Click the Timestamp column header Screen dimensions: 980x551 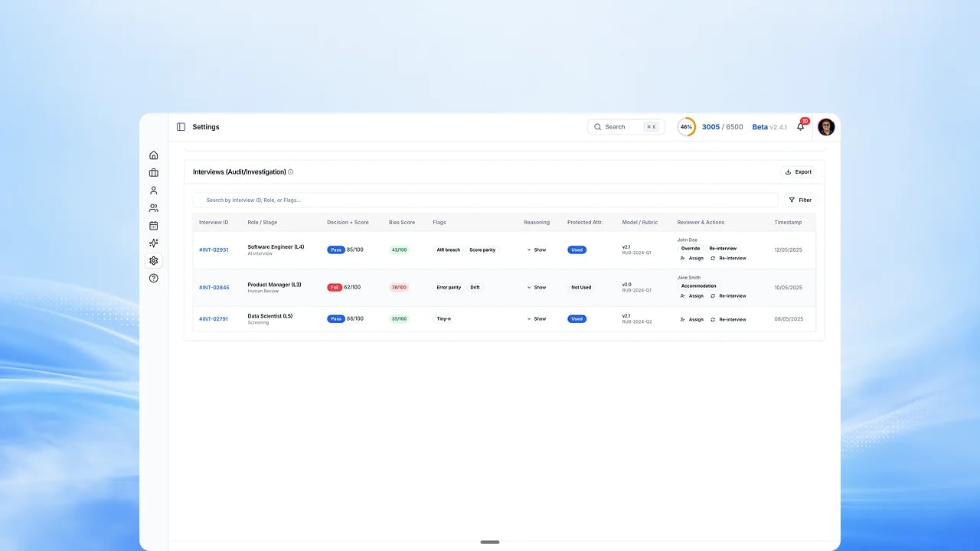pyautogui.click(x=787, y=223)
